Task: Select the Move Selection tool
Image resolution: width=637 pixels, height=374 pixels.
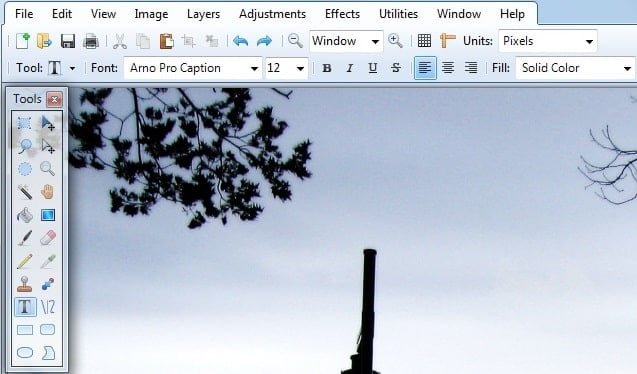Action: point(48,146)
